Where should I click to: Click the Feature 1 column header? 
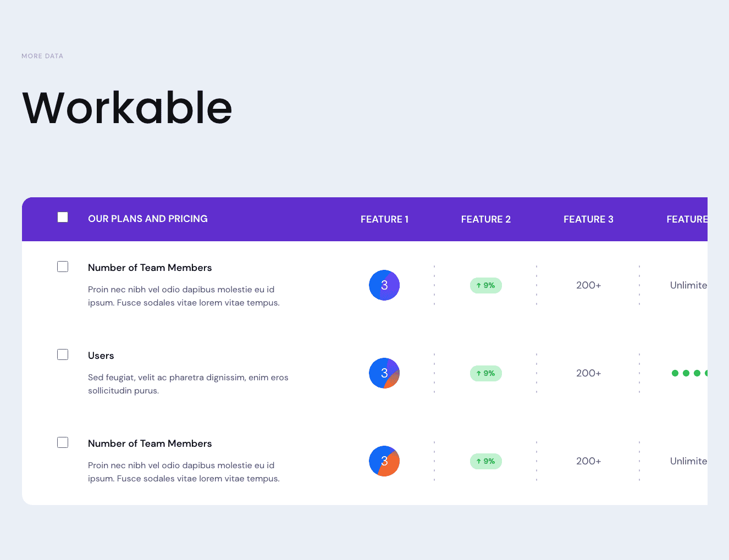[x=384, y=219]
